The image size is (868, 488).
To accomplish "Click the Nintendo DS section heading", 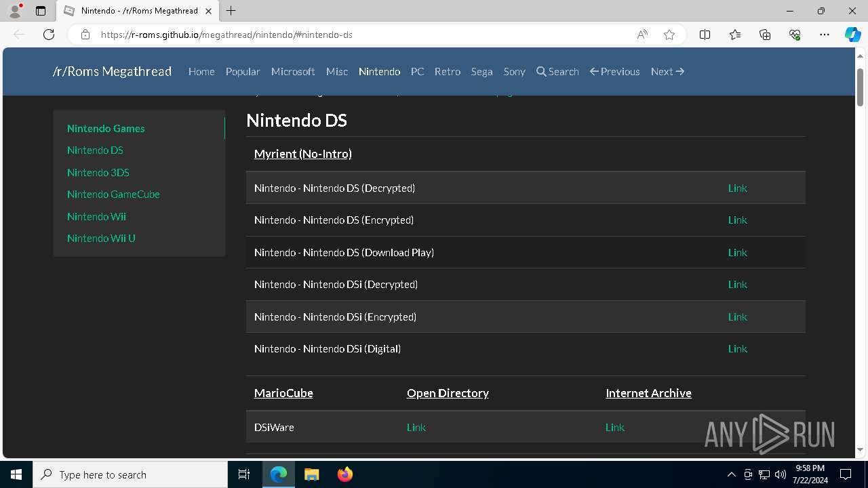I will click(x=296, y=121).
